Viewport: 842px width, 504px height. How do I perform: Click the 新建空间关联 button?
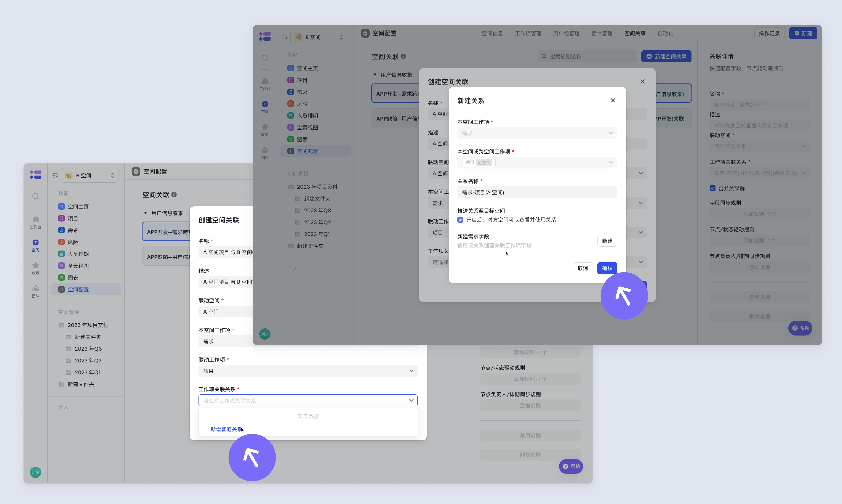666,56
